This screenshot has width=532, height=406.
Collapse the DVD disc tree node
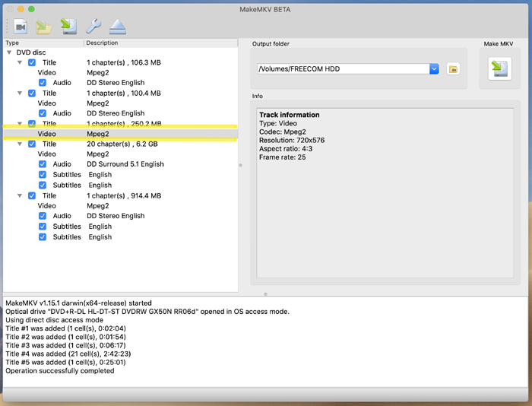(9, 52)
